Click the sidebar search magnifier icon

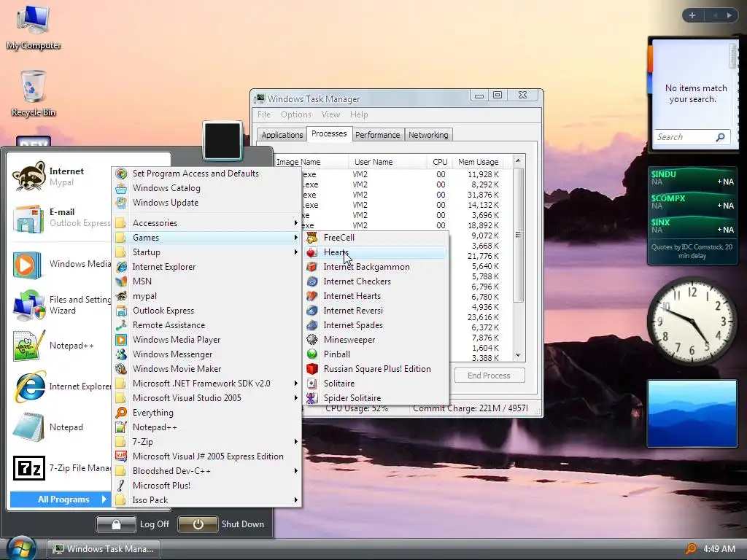pos(720,137)
